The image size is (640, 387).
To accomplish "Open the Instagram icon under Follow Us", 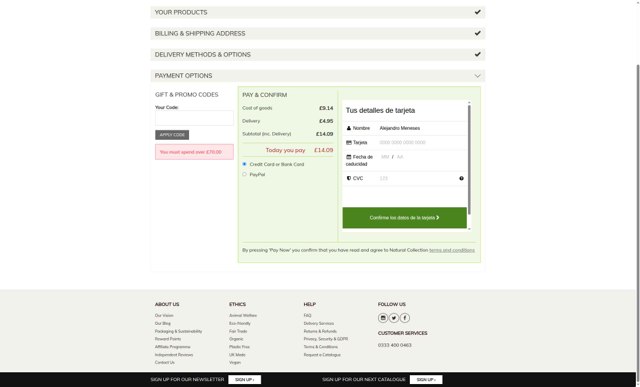I will pos(383,318).
